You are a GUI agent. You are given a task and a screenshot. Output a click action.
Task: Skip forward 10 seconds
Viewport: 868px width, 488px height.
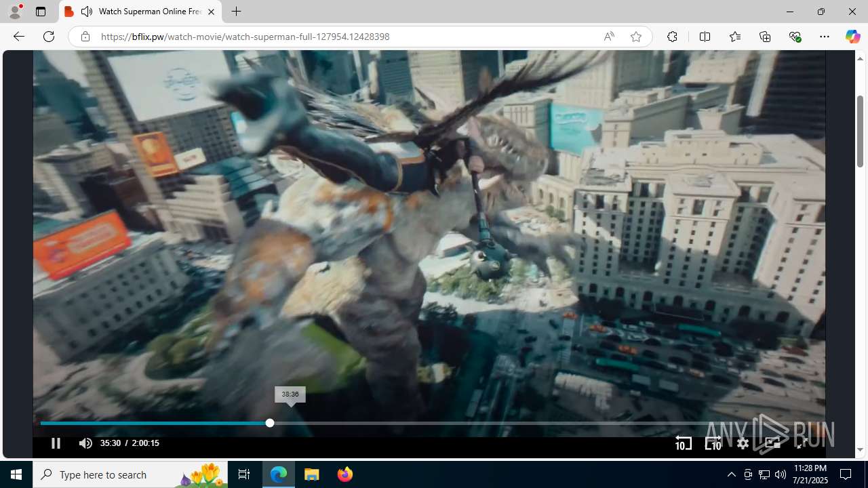coord(713,443)
